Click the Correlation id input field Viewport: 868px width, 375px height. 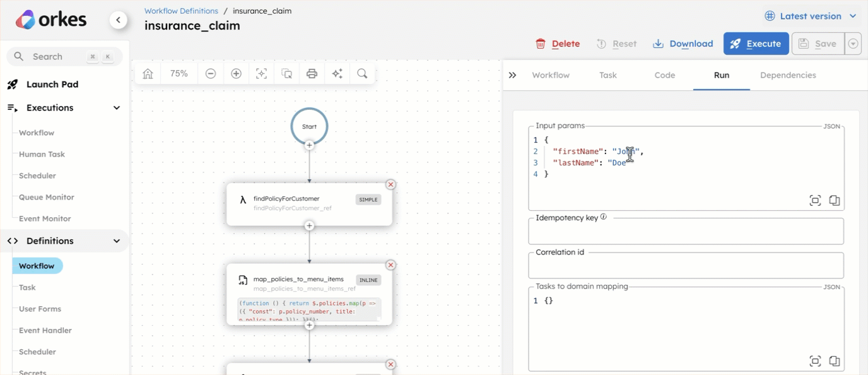tap(686, 266)
